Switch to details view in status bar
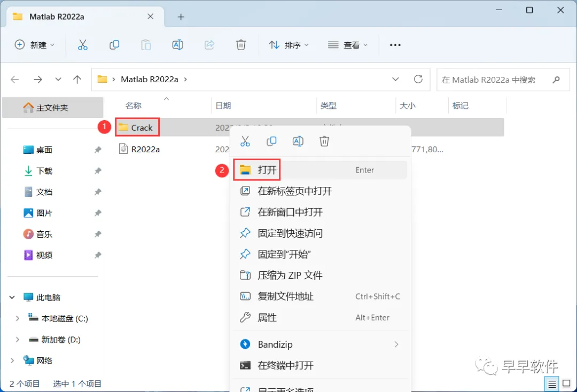This screenshot has width=577, height=392. (551, 385)
